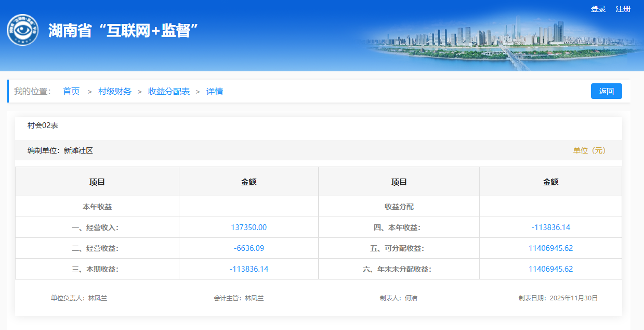Click the 制表日期 2025年11月30日 text
Viewport: 644px width, 330px height.
click(558, 298)
